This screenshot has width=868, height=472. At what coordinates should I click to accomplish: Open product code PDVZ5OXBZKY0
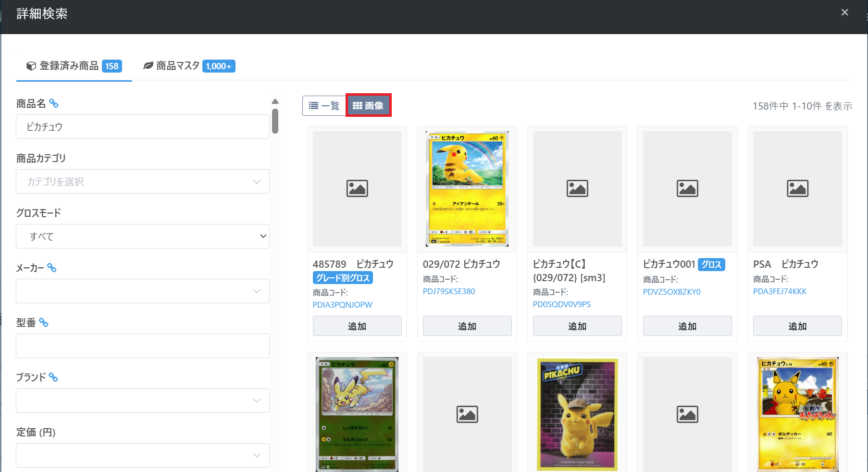(672, 292)
